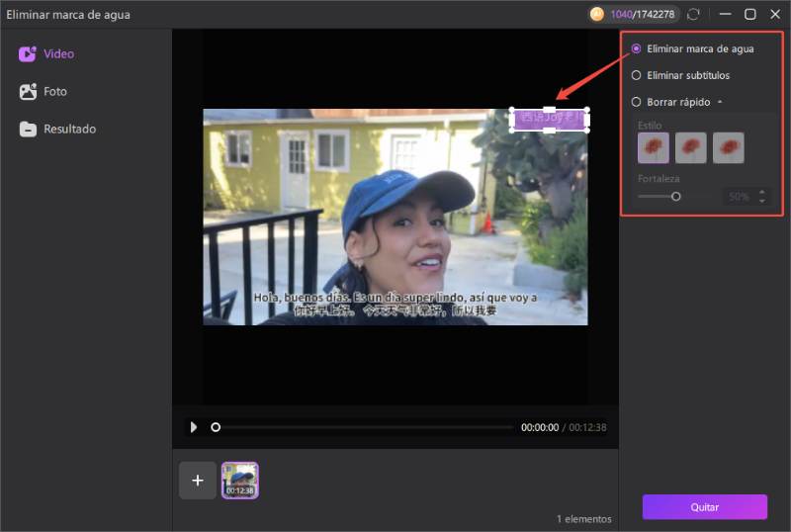Choose the second blur style thumbnail
The height and width of the screenshot is (532, 791).
coord(691,148)
